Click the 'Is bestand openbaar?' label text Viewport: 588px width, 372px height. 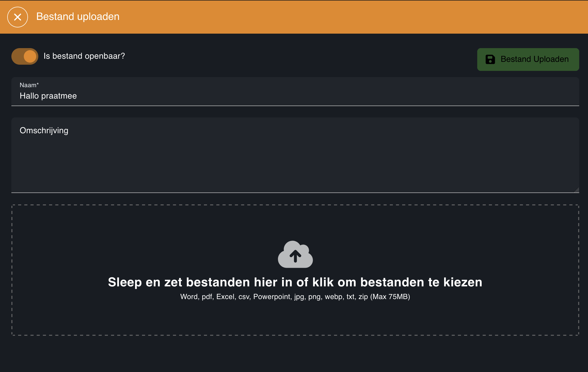(x=84, y=56)
